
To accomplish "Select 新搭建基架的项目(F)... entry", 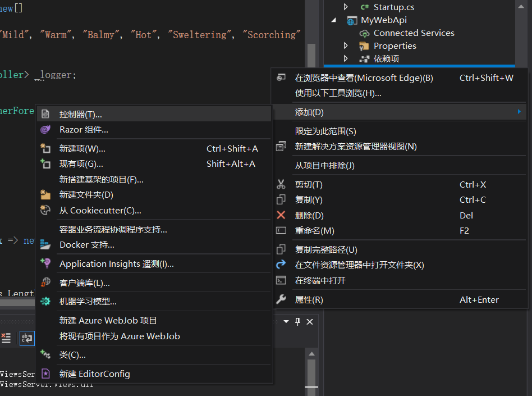I will 154,179.
